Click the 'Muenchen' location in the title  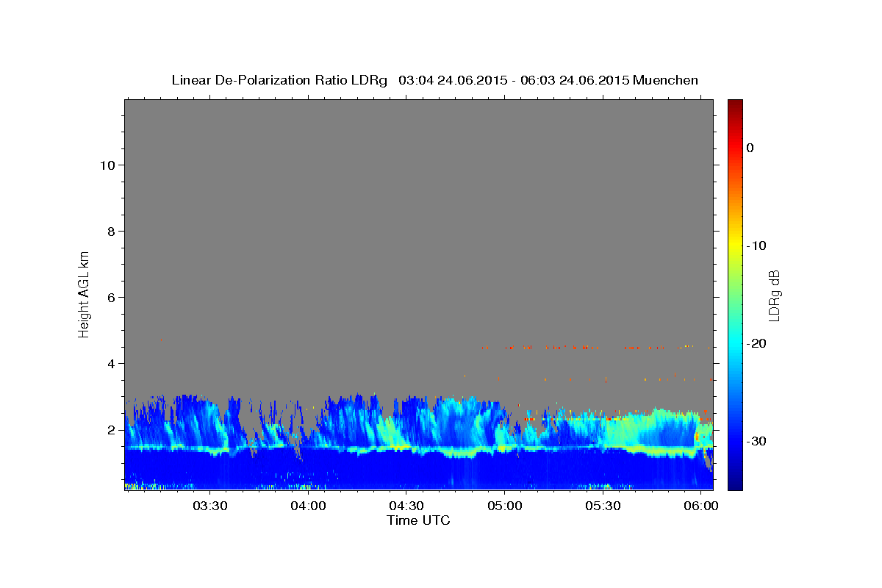click(665, 80)
